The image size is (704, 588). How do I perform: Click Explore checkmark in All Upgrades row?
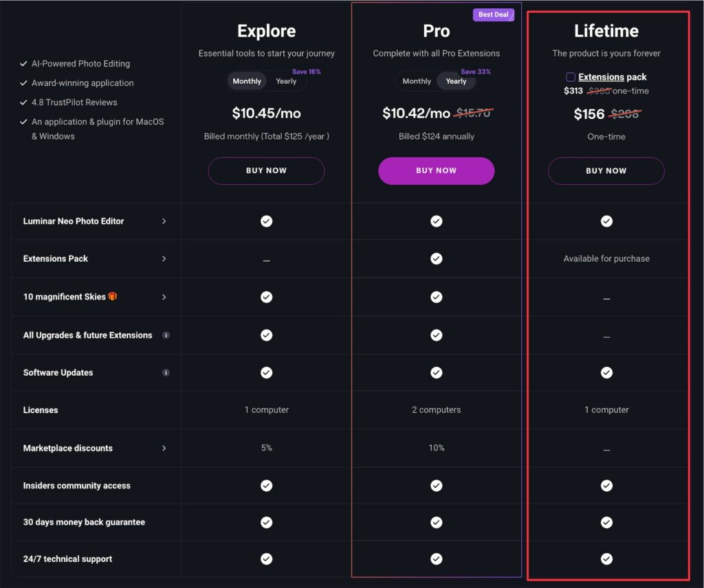pos(266,335)
